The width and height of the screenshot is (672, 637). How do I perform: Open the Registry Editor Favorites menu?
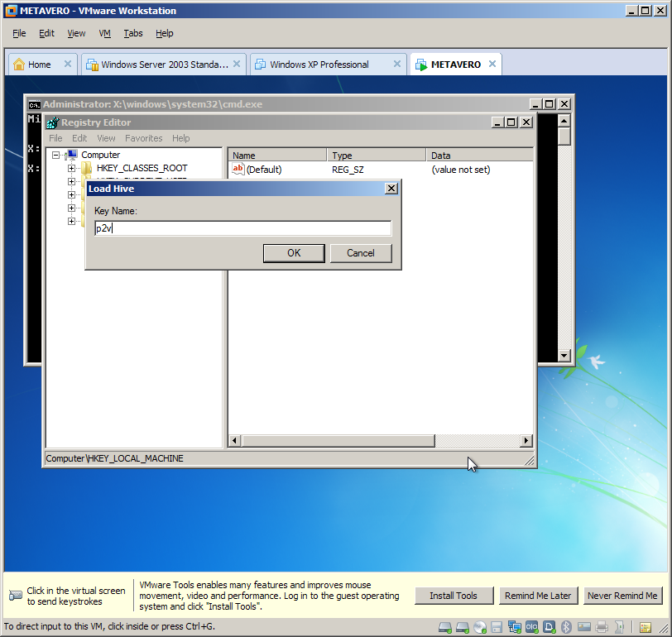coord(143,138)
